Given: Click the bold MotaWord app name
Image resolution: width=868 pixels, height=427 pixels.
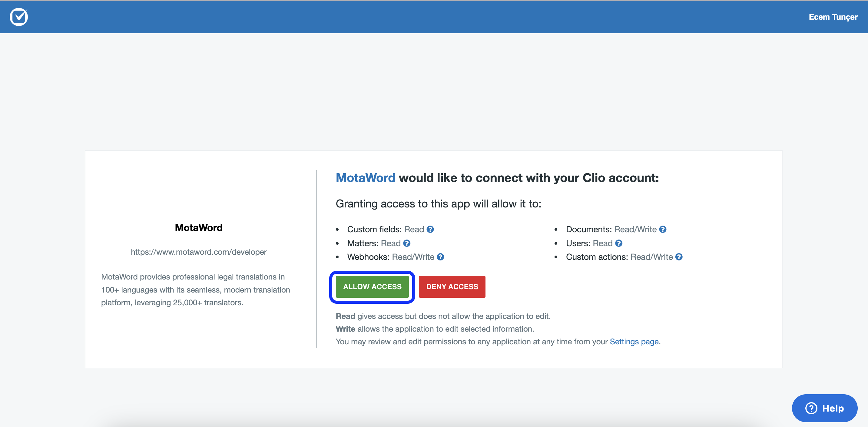Looking at the screenshot, I should coord(198,227).
